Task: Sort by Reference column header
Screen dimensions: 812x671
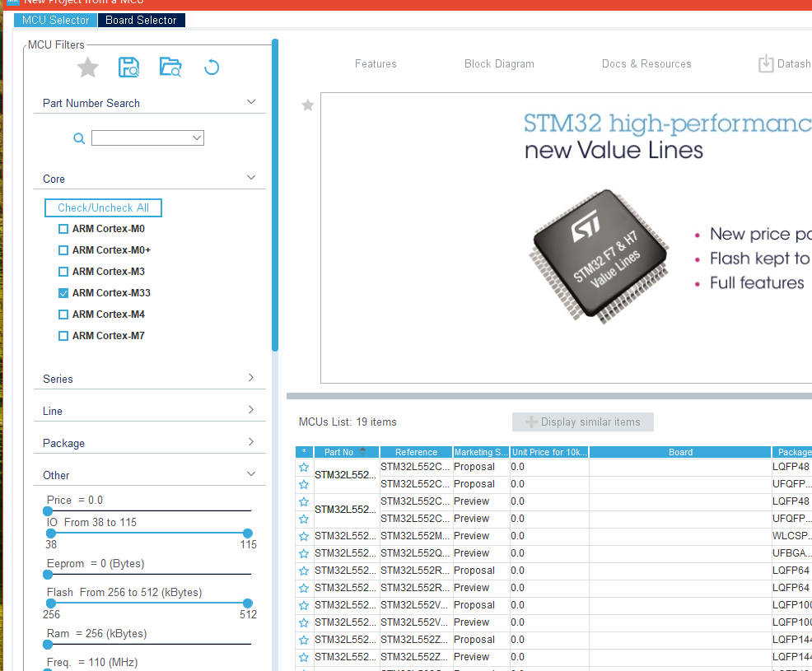Action: [x=416, y=452]
